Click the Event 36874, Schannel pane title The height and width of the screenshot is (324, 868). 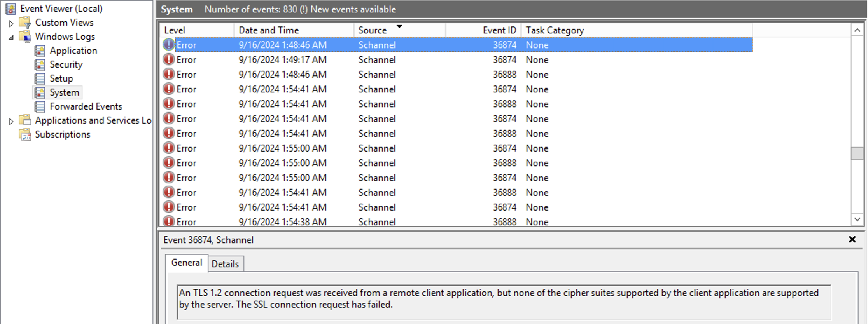point(208,240)
